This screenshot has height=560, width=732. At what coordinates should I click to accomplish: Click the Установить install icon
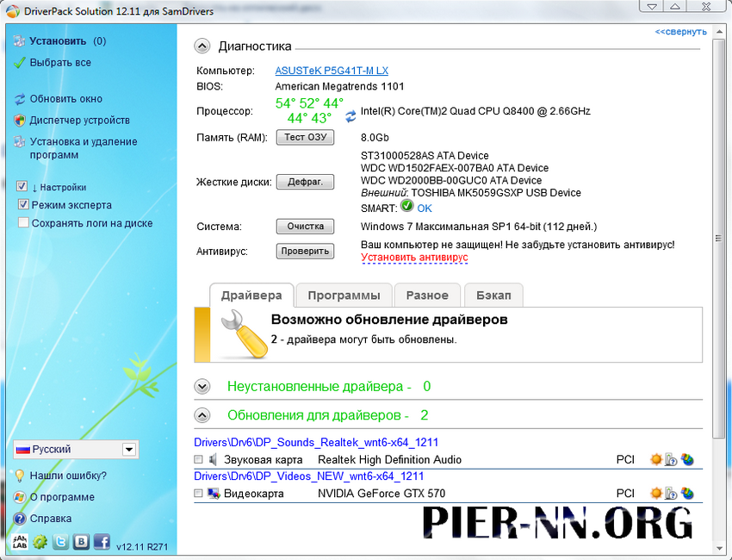coord(20,41)
